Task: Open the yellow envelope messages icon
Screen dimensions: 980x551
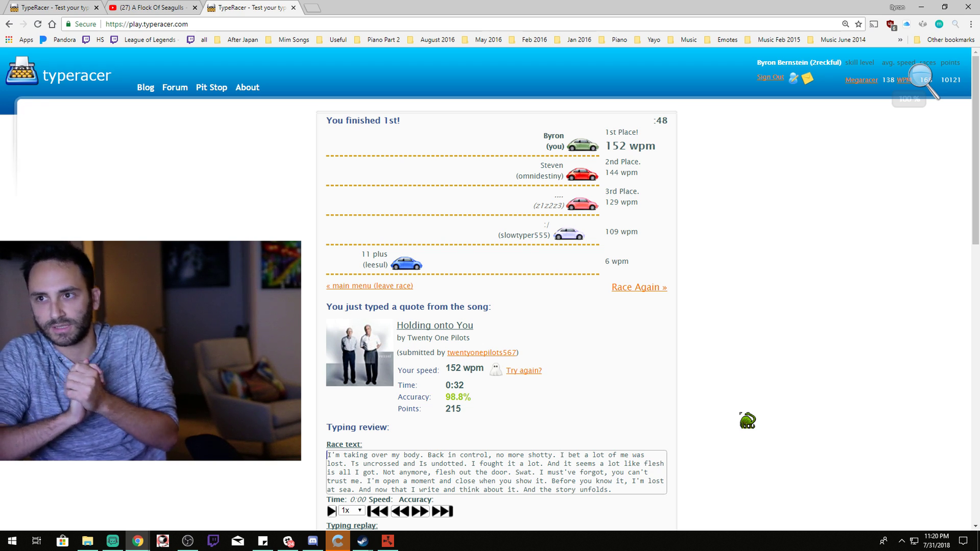Action: (x=807, y=78)
